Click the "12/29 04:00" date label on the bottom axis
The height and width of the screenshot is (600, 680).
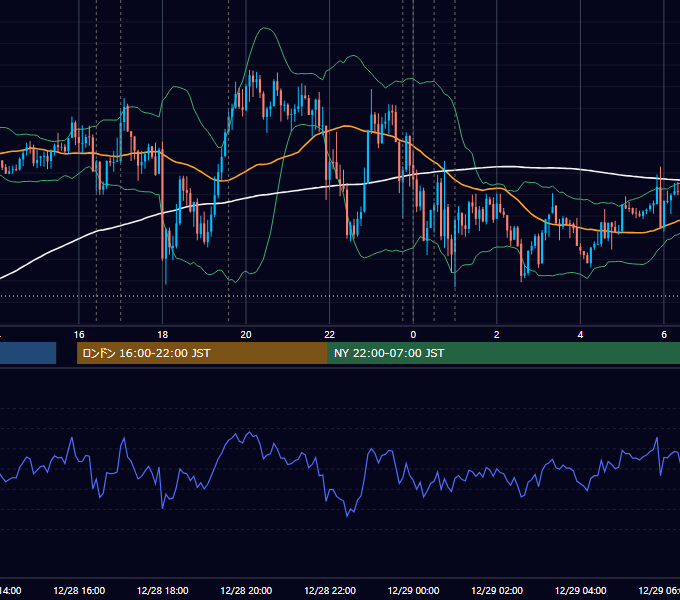(581, 590)
